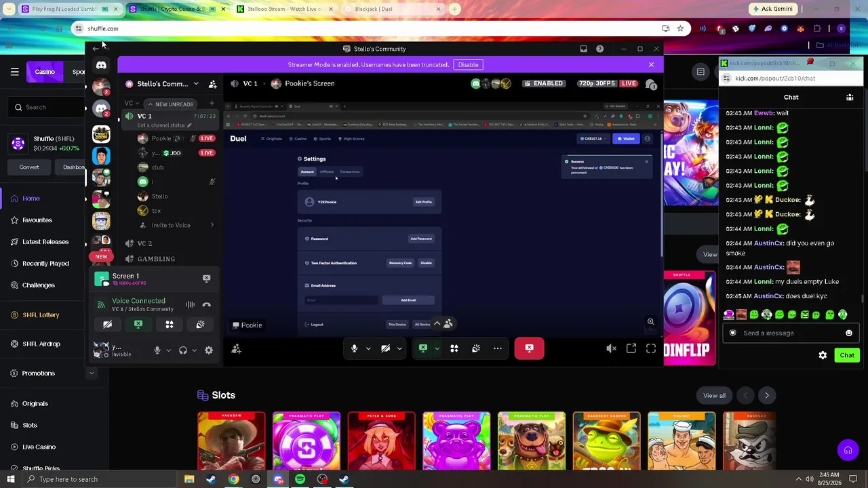Viewport: 868px width, 488px height.
Task: Click green Chat send button in Kick
Action: click(x=847, y=355)
